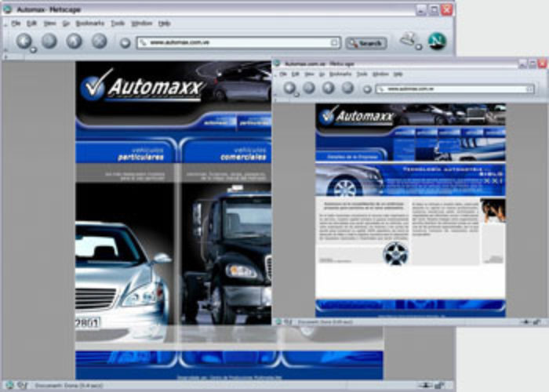Screen dimensions: 549x392
Task: Click the alloy wheel rim image in the small window
Action: (395, 254)
